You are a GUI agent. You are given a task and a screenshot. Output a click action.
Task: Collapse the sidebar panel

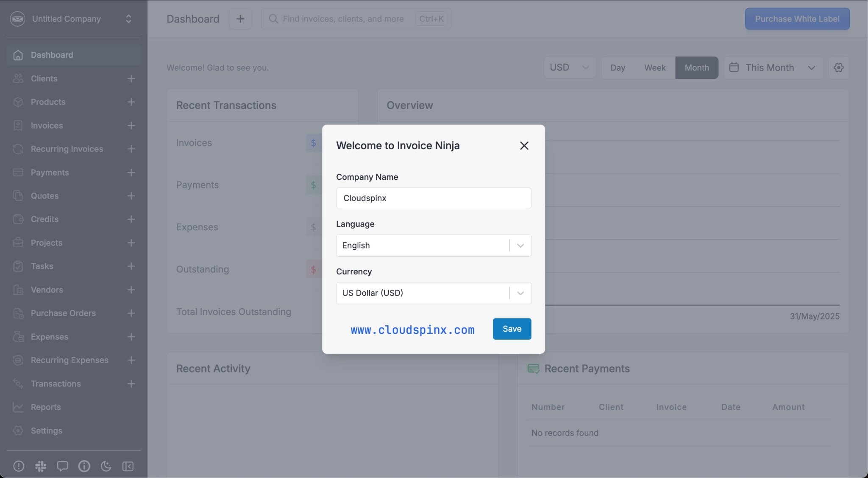coord(128,466)
